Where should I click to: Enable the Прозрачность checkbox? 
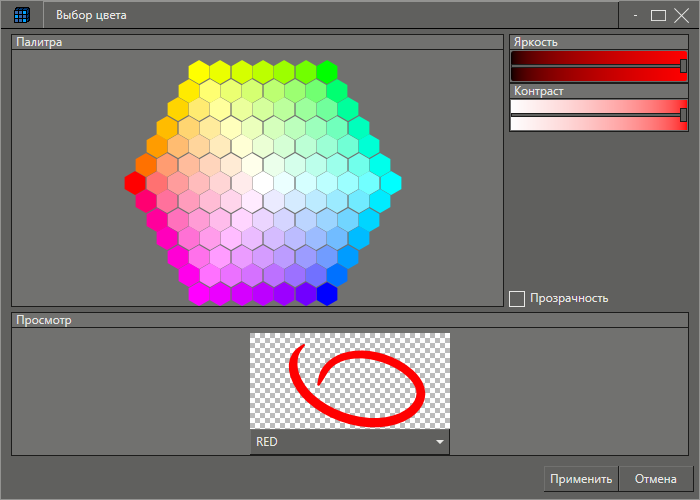[x=517, y=298]
